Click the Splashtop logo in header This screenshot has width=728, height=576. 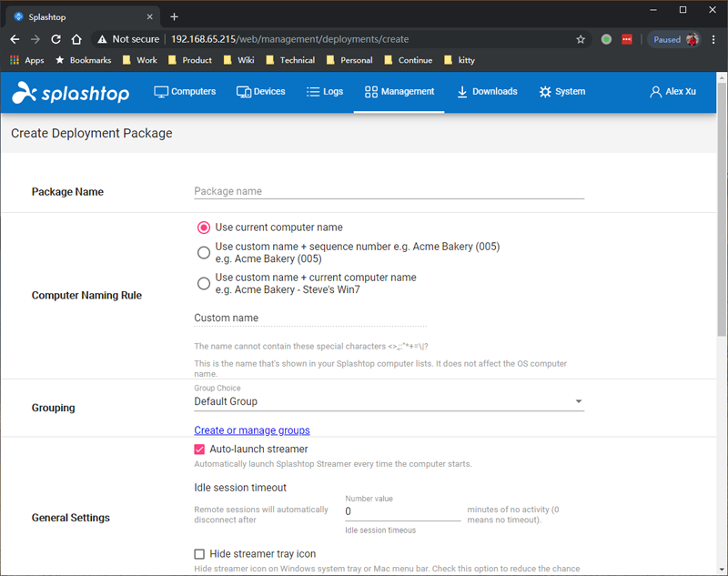tap(71, 93)
